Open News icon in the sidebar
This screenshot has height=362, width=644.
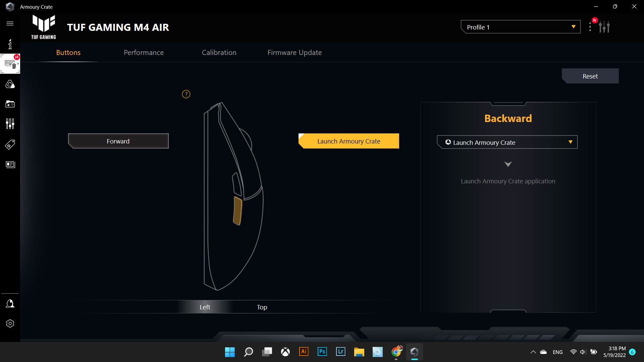coord(10,164)
